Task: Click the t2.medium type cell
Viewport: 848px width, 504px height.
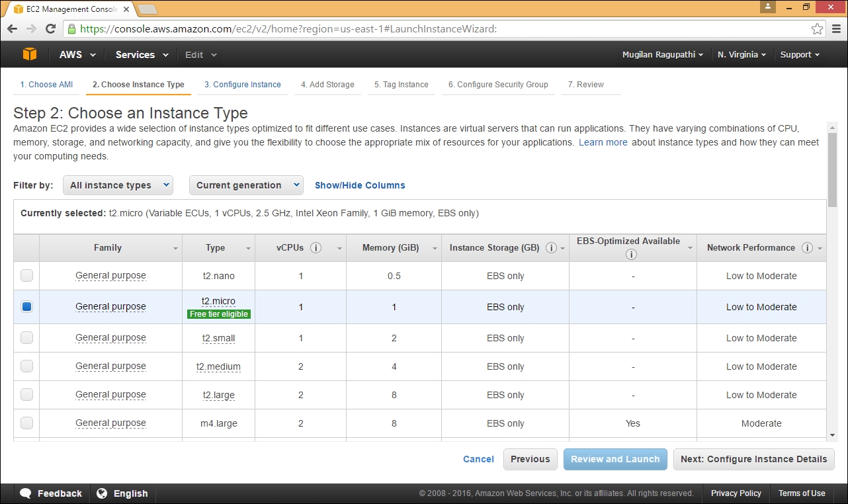Action: (x=218, y=366)
